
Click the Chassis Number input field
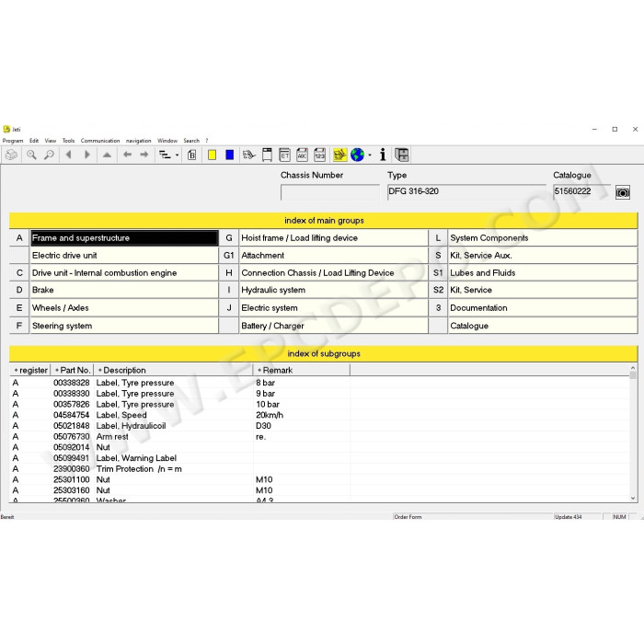click(329, 192)
